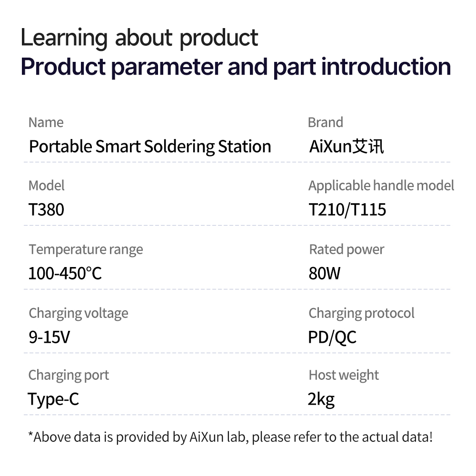Click the AiXun brand value
The image size is (476, 476).
347,147
